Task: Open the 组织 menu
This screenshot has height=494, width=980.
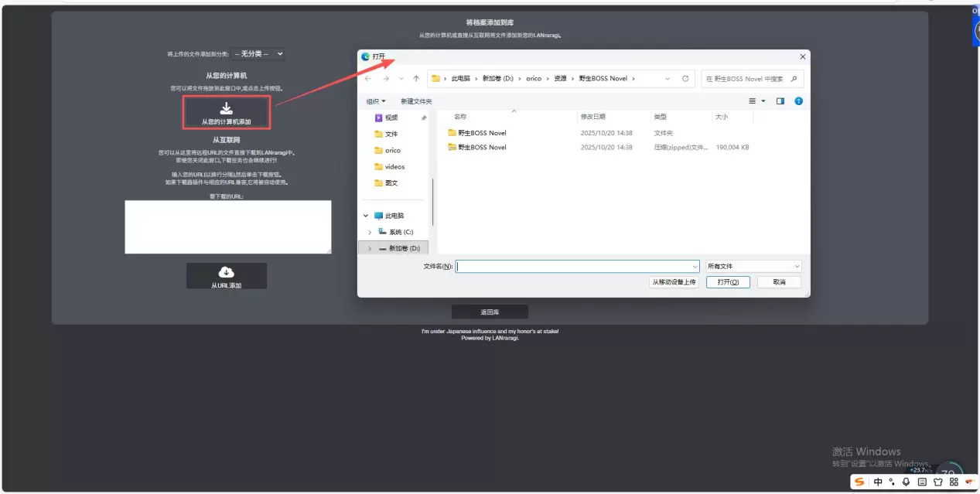Action: click(376, 101)
